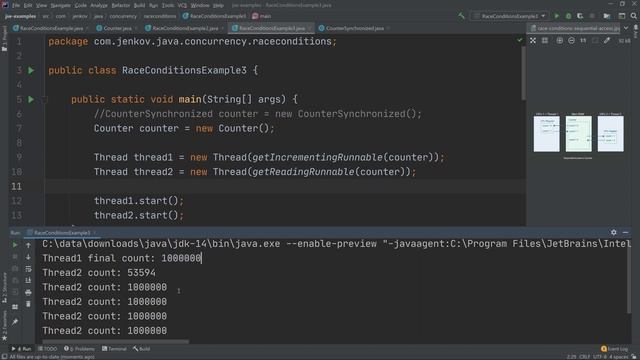Hide the Run tool window
Image resolution: width=640 pixels, height=360 pixels.
point(626,232)
